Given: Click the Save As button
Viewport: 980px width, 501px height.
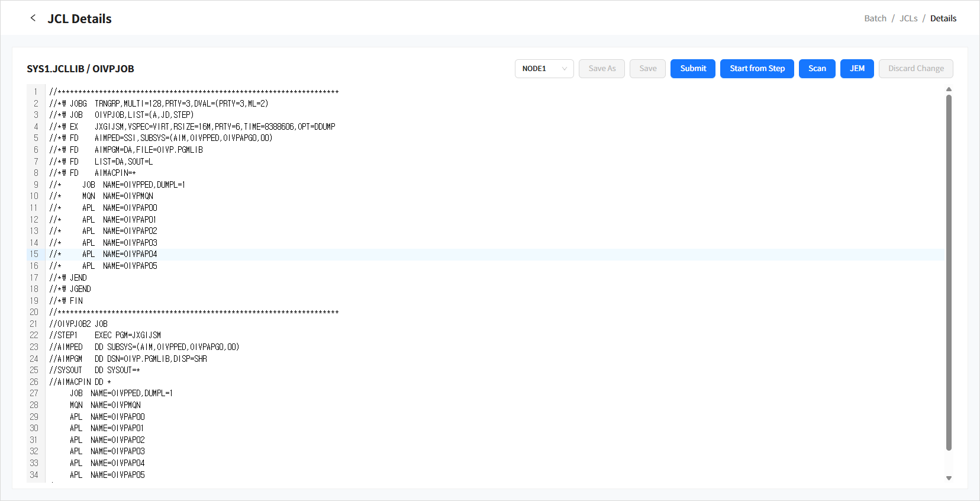Looking at the screenshot, I should tap(601, 69).
